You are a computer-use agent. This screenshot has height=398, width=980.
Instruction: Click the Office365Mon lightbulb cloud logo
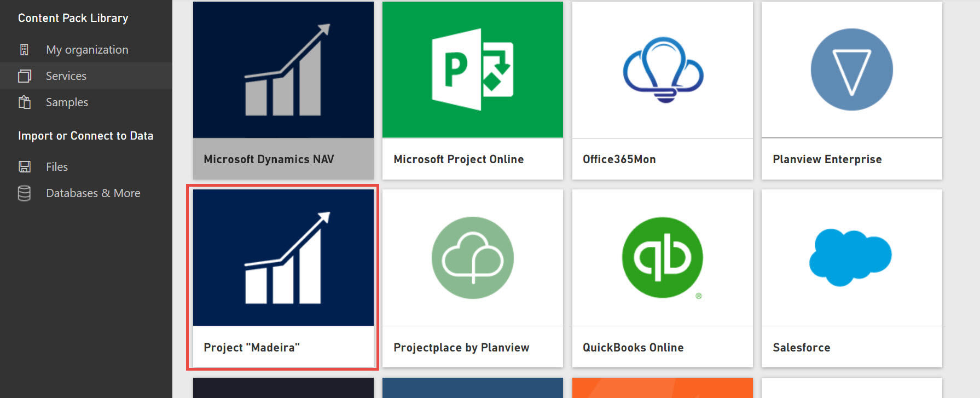(x=663, y=70)
